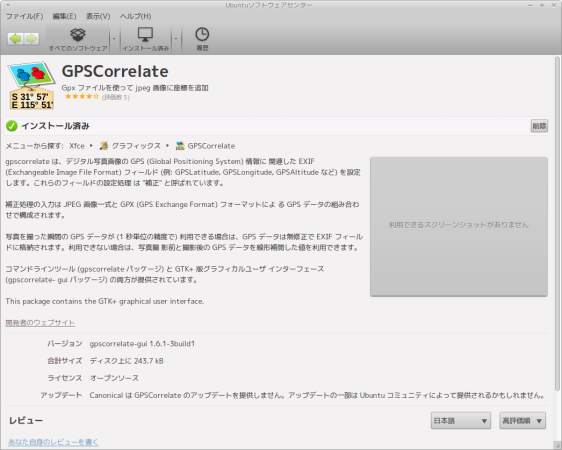The image size is (562, 450).
Task: Open the 履歴 clock view
Action: [202, 39]
